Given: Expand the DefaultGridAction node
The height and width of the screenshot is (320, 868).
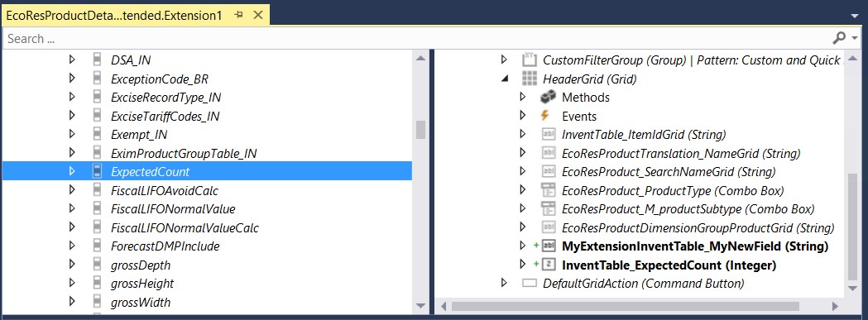Looking at the screenshot, I should point(504,284).
